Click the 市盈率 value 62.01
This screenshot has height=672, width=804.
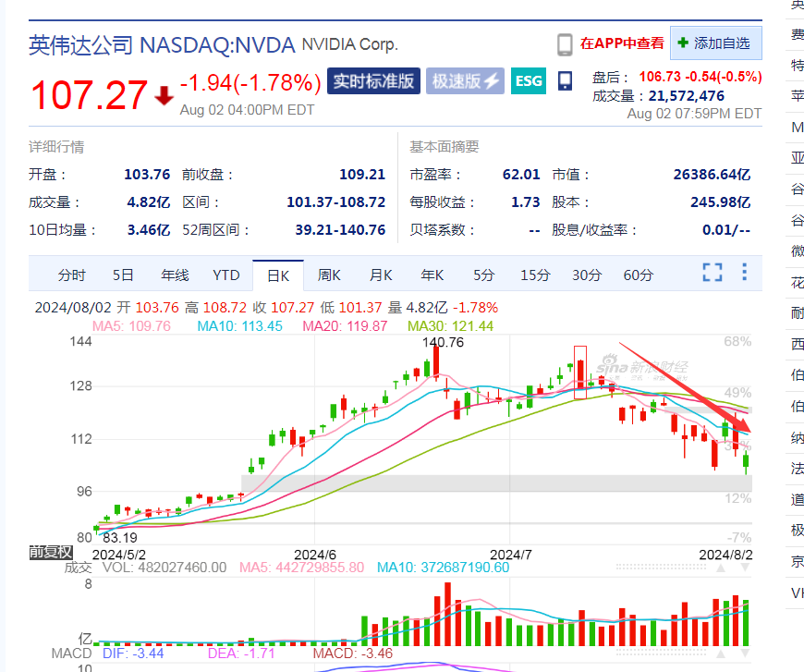[x=521, y=175]
